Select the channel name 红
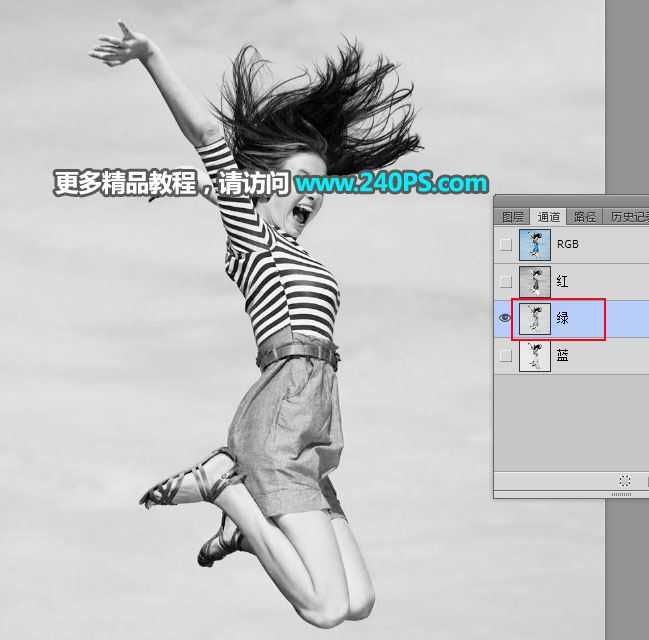This screenshot has height=640, width=649. click(562, 281)
